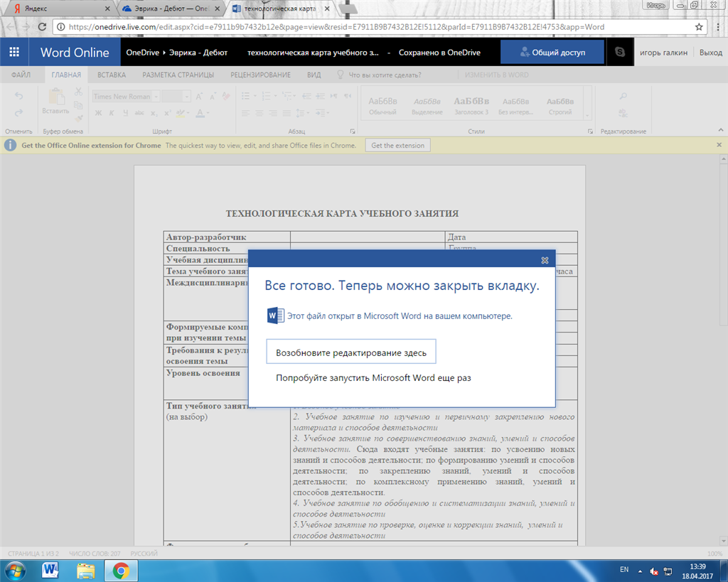
Task: Clear formatting with the eraser icon
Action: pyautogui.click(x=226, y=96)
